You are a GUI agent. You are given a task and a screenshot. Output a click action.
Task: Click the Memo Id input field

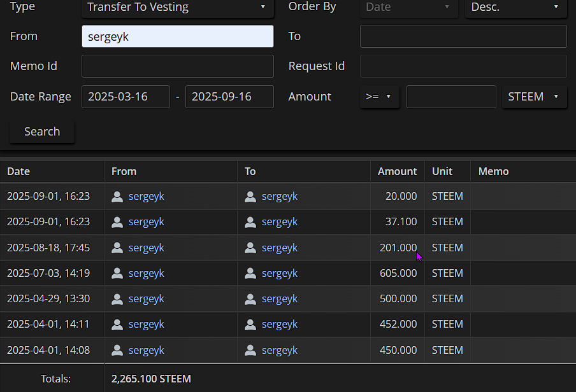pyautogui.click(x=178, y=66)
